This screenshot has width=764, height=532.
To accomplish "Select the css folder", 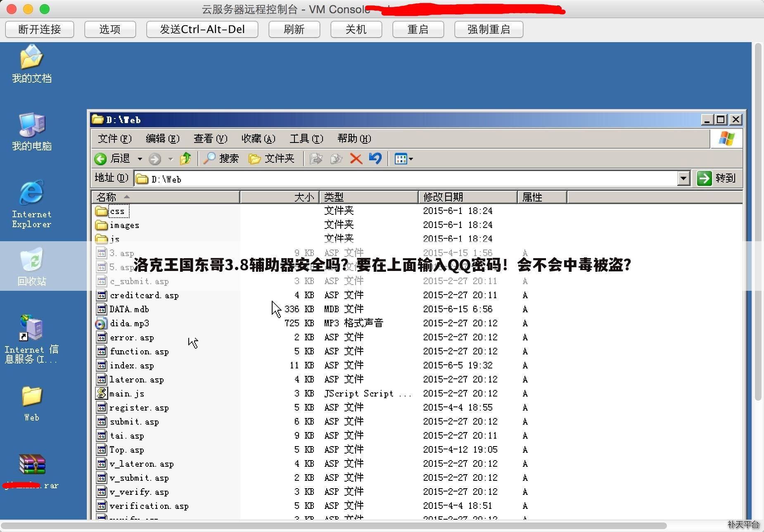I will coord(113,211).
